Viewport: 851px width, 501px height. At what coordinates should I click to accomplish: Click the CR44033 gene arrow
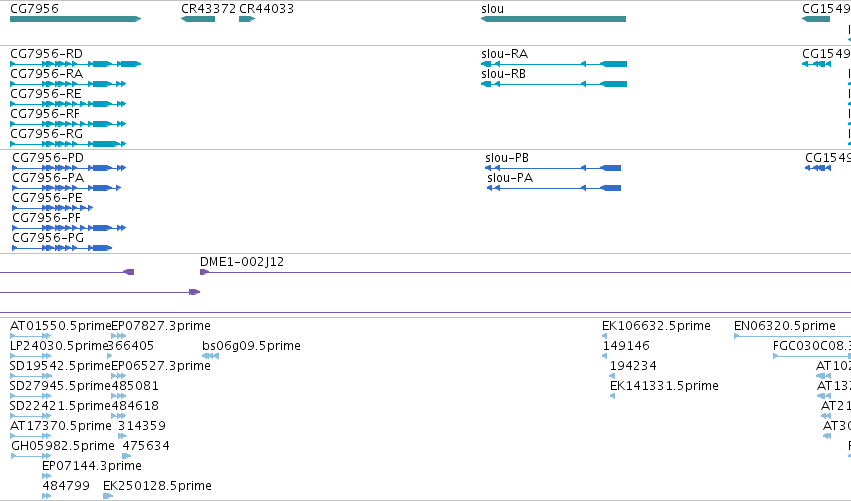[x=247, y=19]
